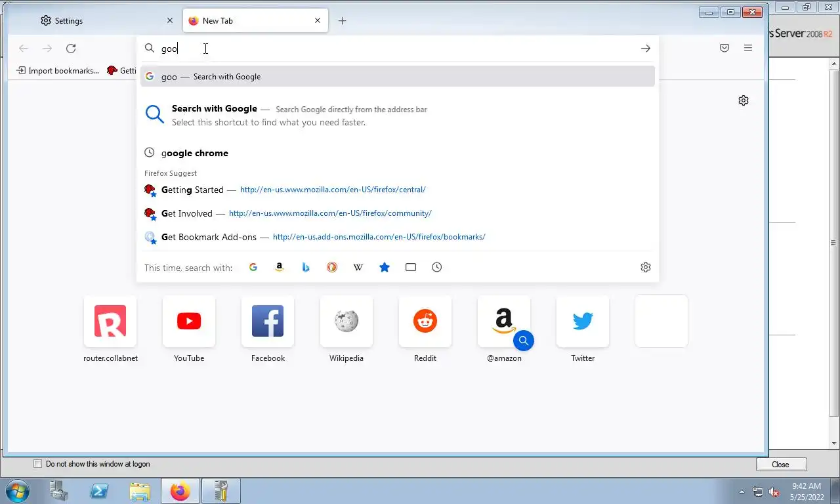Click the Back navigation arrow
Viewport: 840px width, 504px height.
[24, 48]
